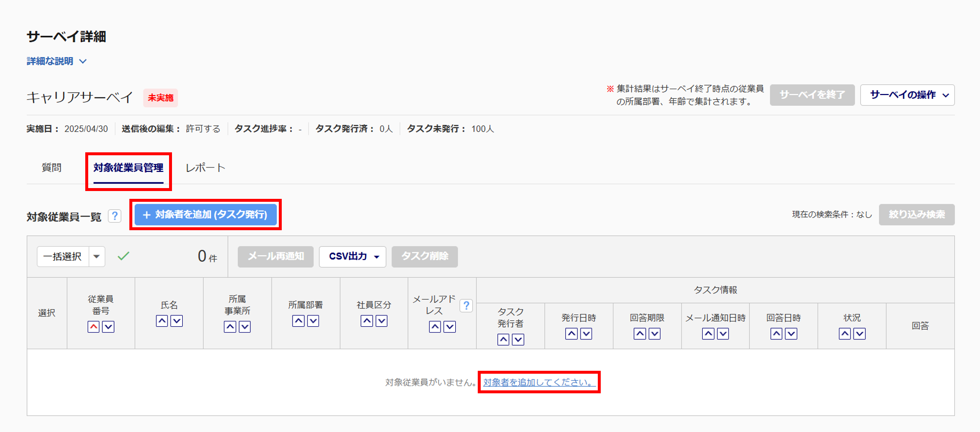Image resolution: width=980 pixels, height=432 pixels.
Task: Sort 従業員番号 descending with down arrow
Action: 108,327
